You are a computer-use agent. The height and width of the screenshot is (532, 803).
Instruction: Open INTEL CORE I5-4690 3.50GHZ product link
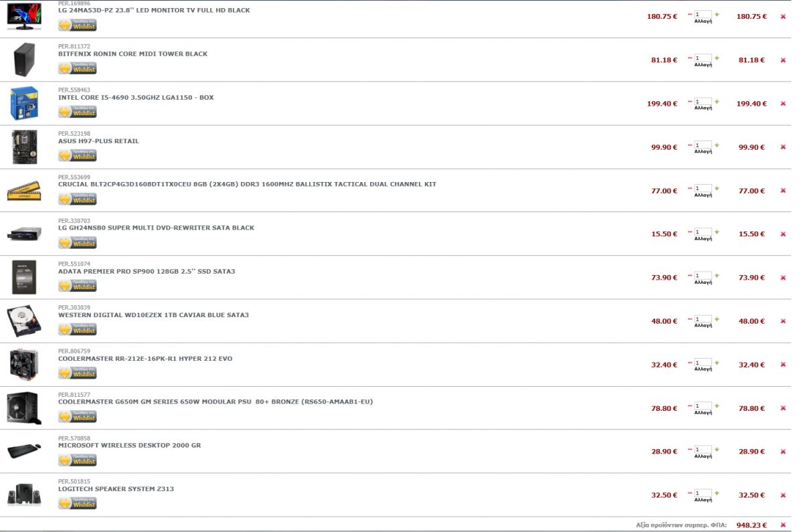point(136,97)
